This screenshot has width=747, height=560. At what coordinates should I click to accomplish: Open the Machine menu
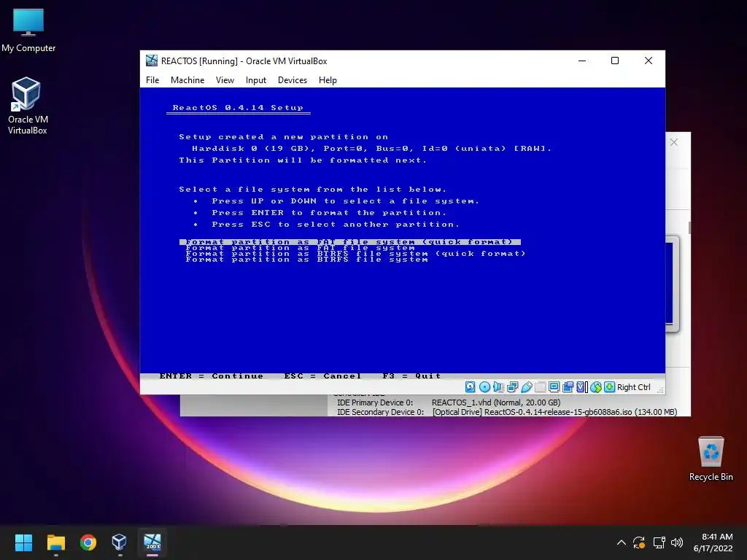(187, 80)
